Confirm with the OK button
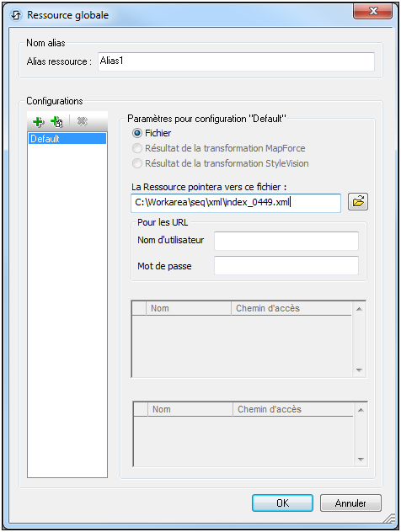 [282, 503]
